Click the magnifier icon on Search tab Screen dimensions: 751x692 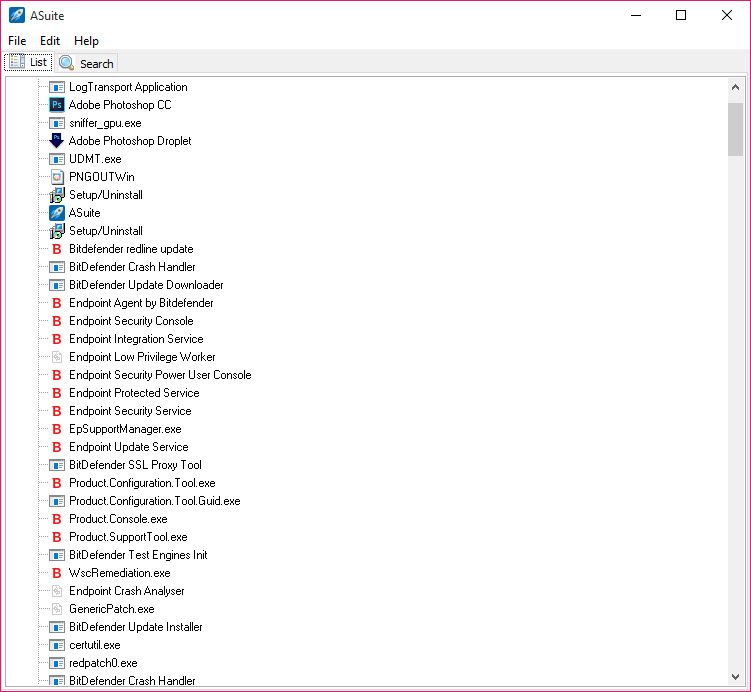(66, 63)
